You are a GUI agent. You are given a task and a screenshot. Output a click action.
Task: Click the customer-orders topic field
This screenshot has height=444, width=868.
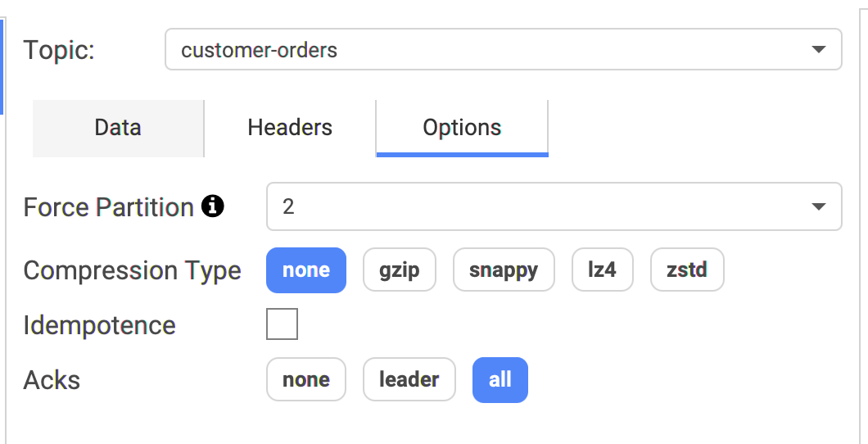[x=504, y=49]
